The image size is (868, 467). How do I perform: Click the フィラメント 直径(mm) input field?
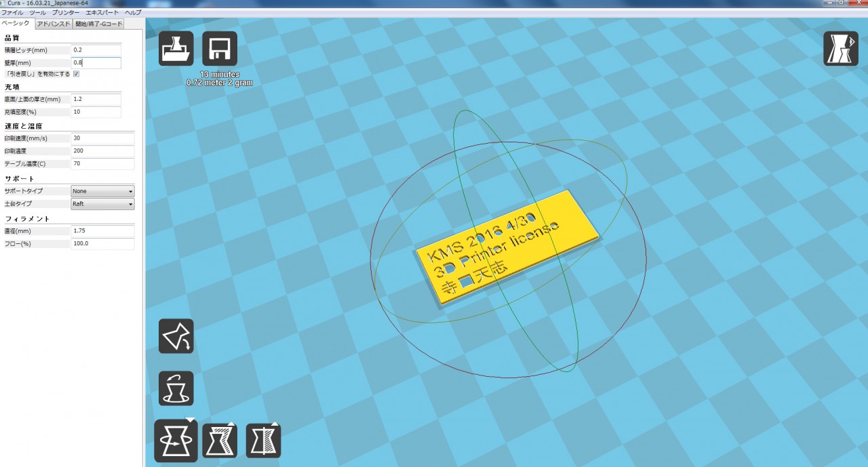102,231
